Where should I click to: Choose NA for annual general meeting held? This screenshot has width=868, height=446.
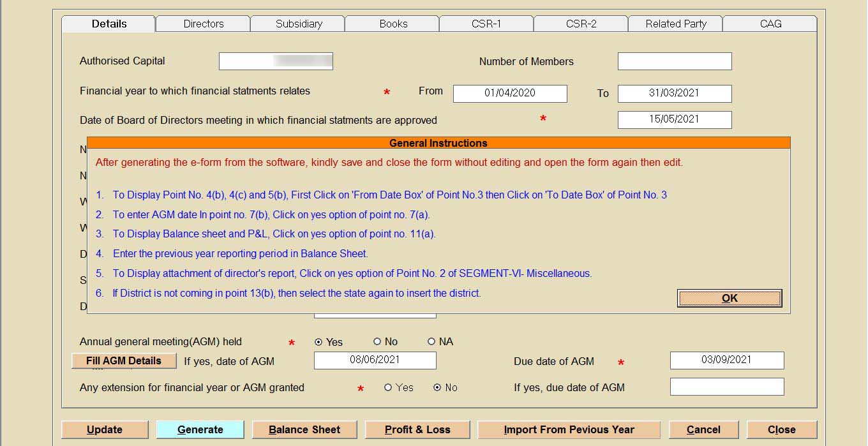(431, 342)
